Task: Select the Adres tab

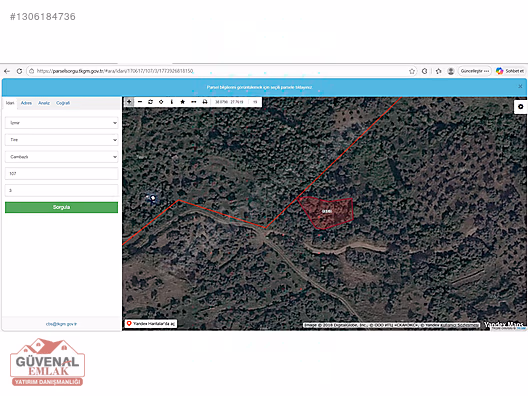Action: [x=26, y=103]
